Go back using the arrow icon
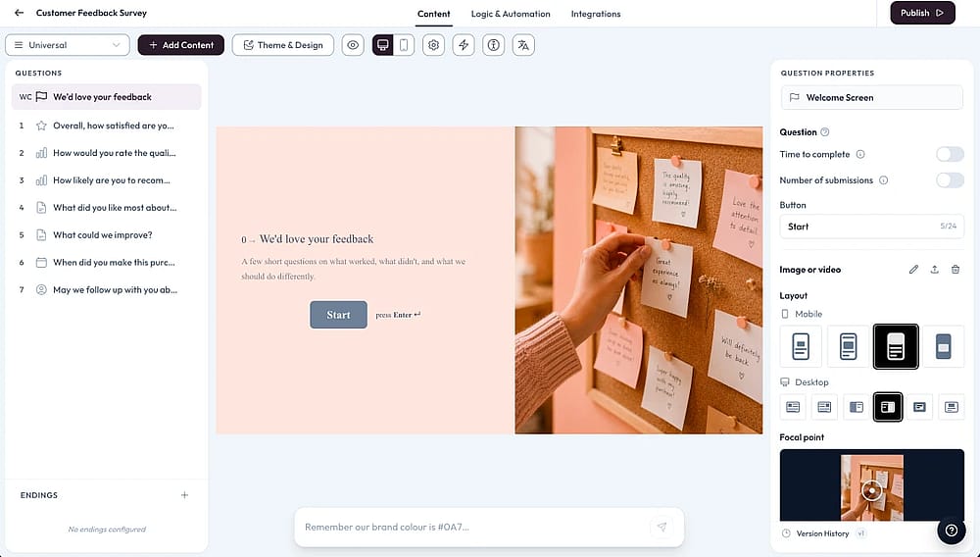980x557 pixels. point(19,13)
